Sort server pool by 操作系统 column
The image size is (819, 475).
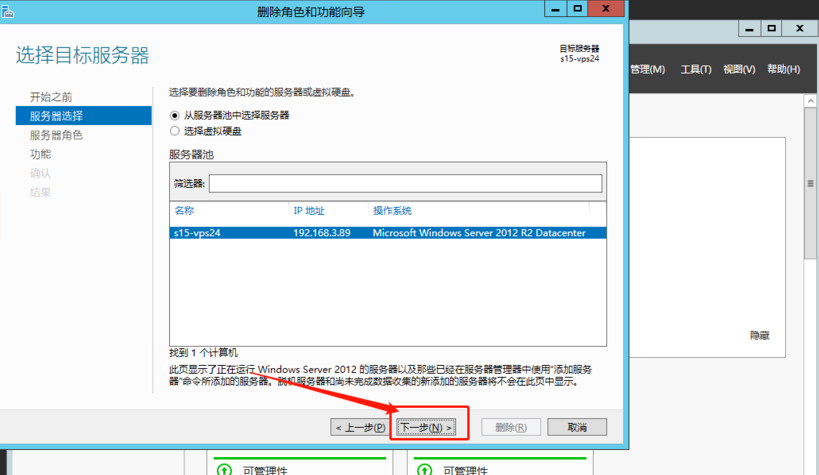pos(392,211)
